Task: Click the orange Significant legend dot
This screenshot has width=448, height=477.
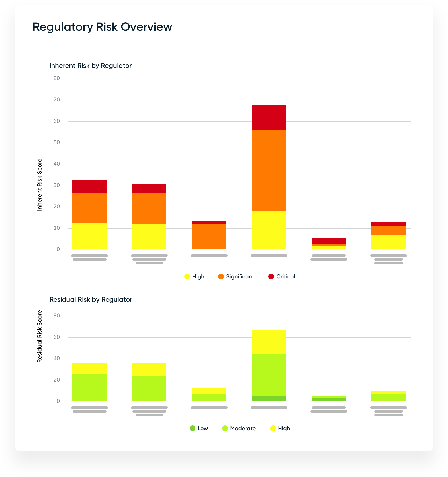Action: 221,276
